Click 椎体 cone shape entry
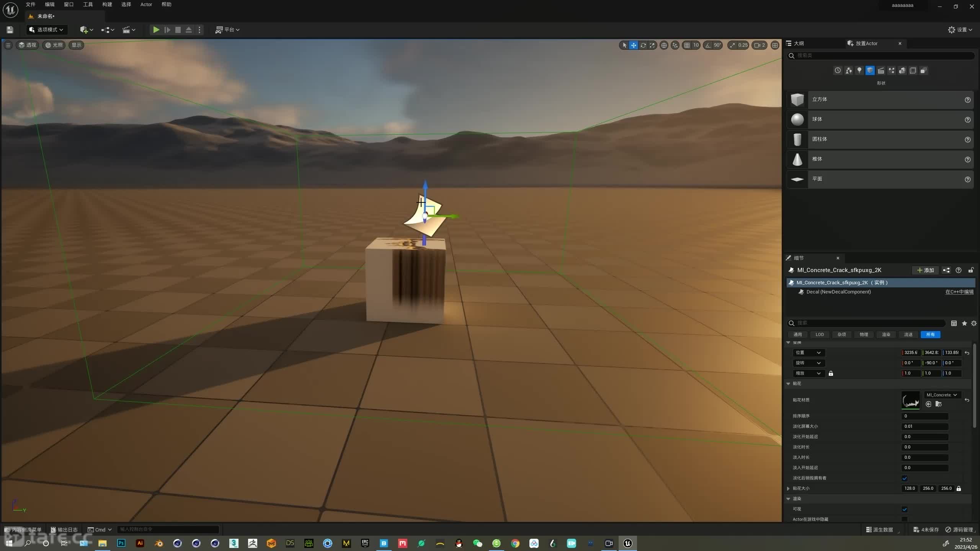980x551 pixels. (x=880, y=159)
